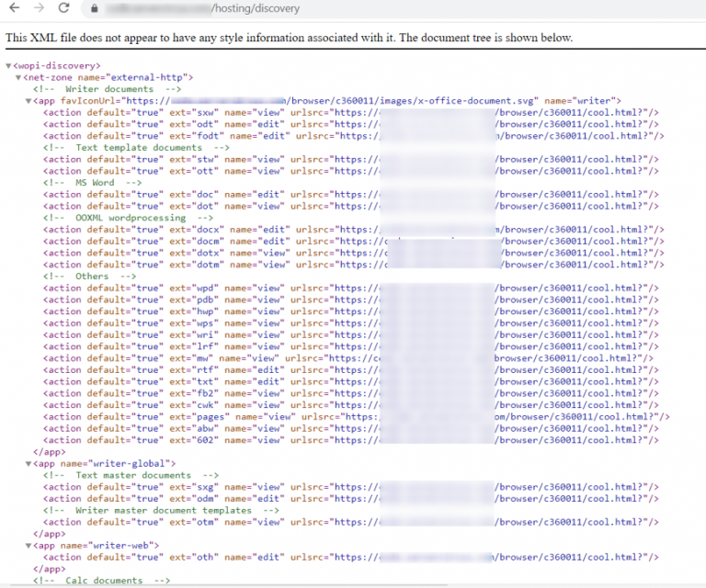Click the action line with ext="odm"
706x588 pixels.
(x=351, y=499)
